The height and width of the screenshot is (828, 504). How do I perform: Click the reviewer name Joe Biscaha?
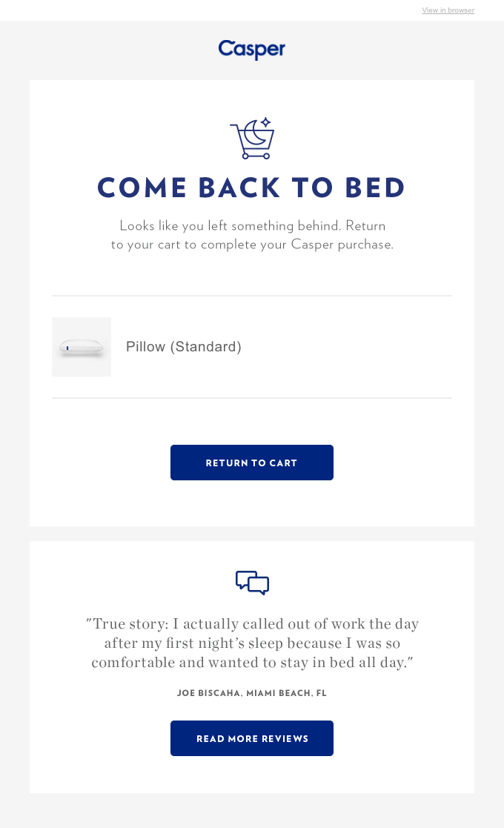(209, 694)
